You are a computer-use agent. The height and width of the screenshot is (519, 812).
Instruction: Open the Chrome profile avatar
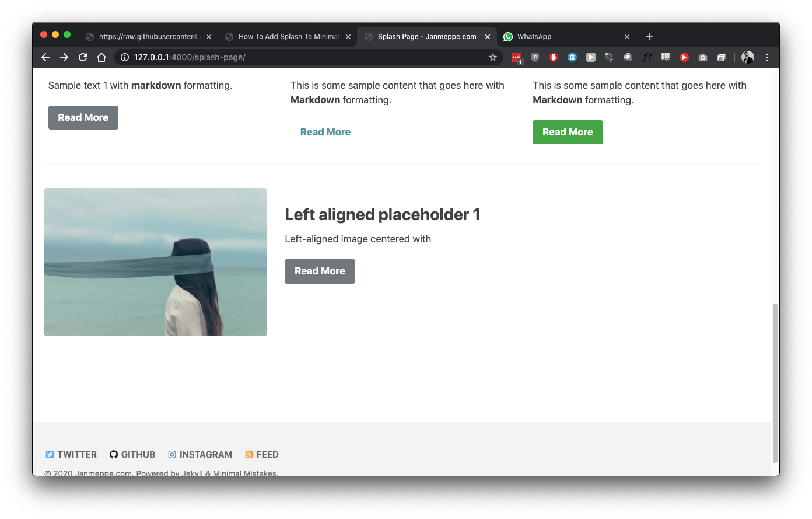[748, 57]
